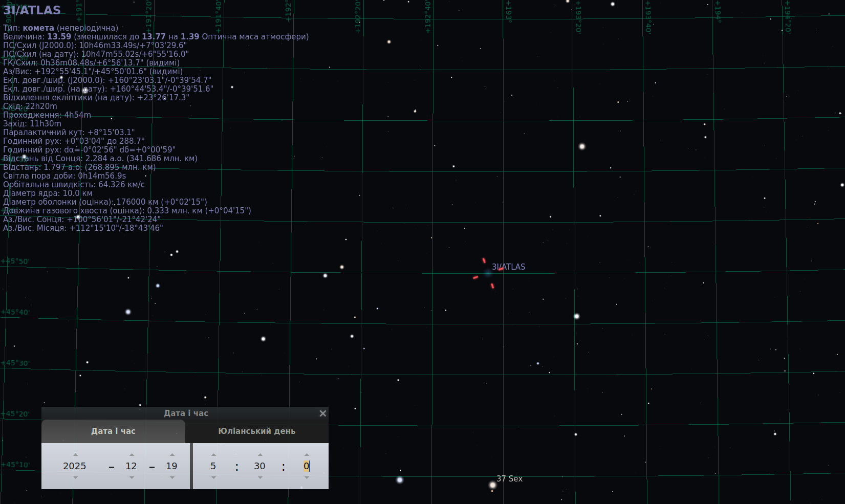Click the Діаметр ядра: 10.0 км line
Screen dimensions: 845x504
coord(48,193)
